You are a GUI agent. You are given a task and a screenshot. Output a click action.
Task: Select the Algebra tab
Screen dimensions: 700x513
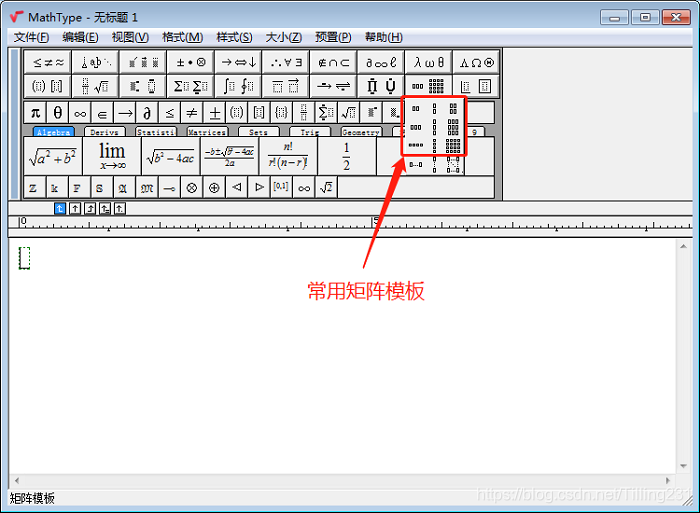(x=54, y=132)
